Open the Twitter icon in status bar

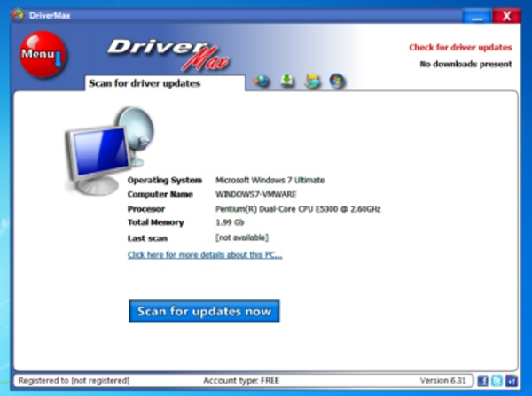[497, 381]
